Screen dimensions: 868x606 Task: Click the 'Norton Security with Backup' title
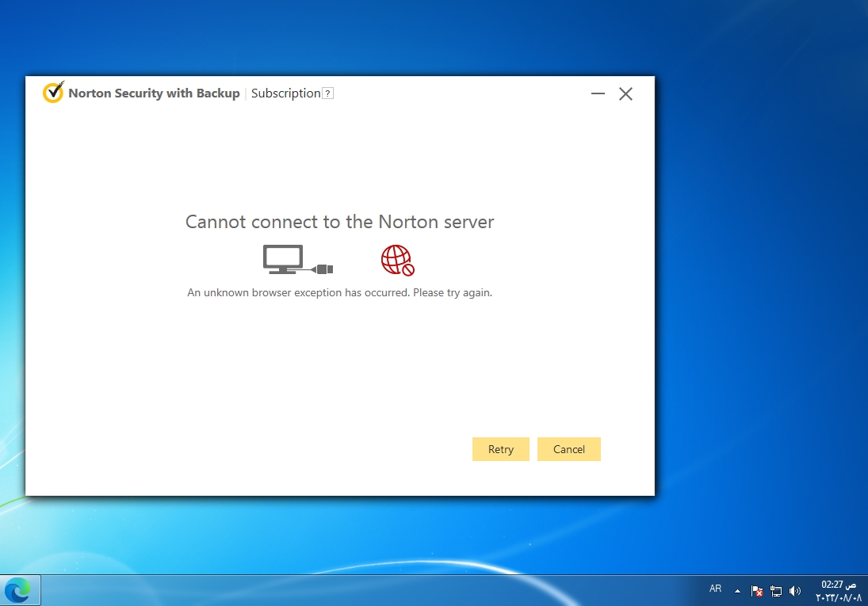click(154, 93)
